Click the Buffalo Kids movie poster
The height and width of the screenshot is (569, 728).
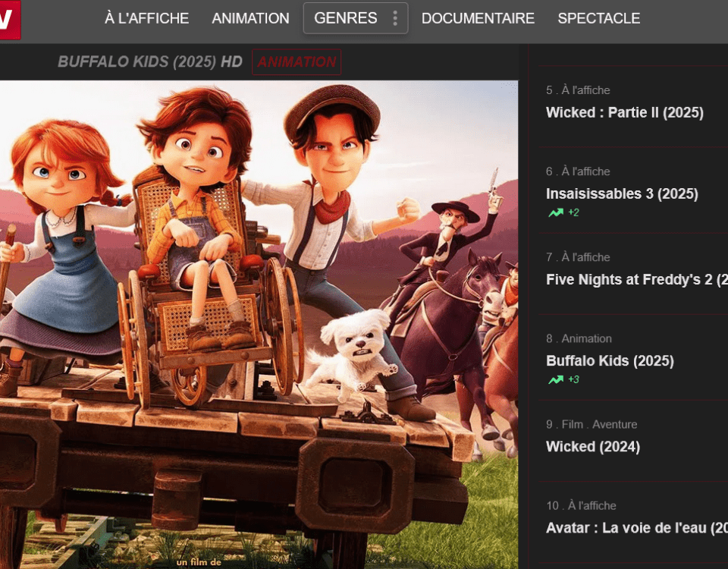click(259, 325)
